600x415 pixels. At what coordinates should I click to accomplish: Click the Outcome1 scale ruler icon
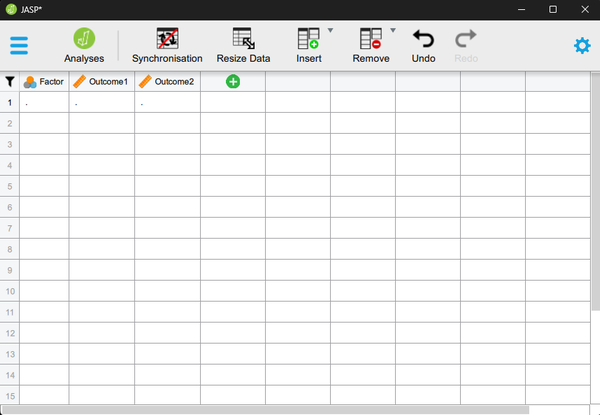[x=79, y=81]
